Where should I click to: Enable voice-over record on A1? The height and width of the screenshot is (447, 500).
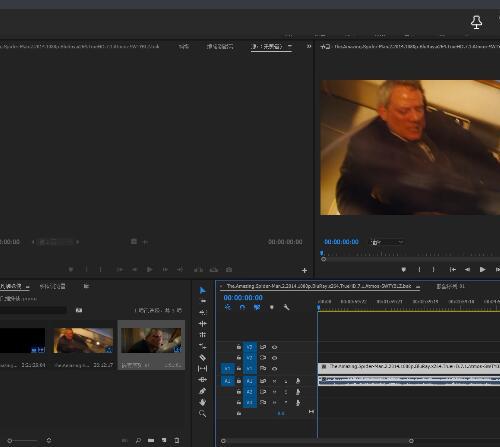(298, 381)
